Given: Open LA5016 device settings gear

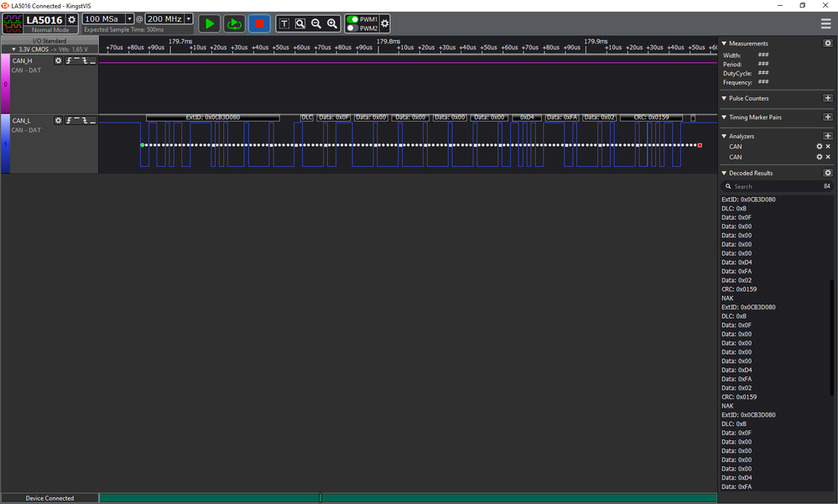Looking at the screenshot, I should pos(72,20).
